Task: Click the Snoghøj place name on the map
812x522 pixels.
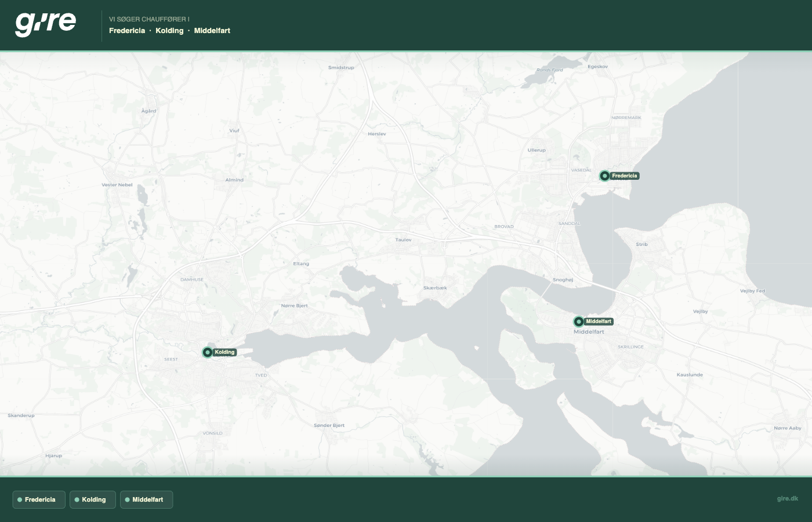Action: click(563, 280)
